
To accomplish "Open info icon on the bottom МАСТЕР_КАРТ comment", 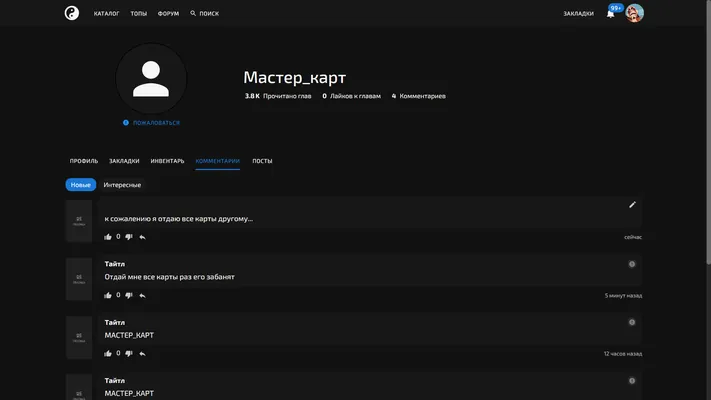I will tap(632, 380).
